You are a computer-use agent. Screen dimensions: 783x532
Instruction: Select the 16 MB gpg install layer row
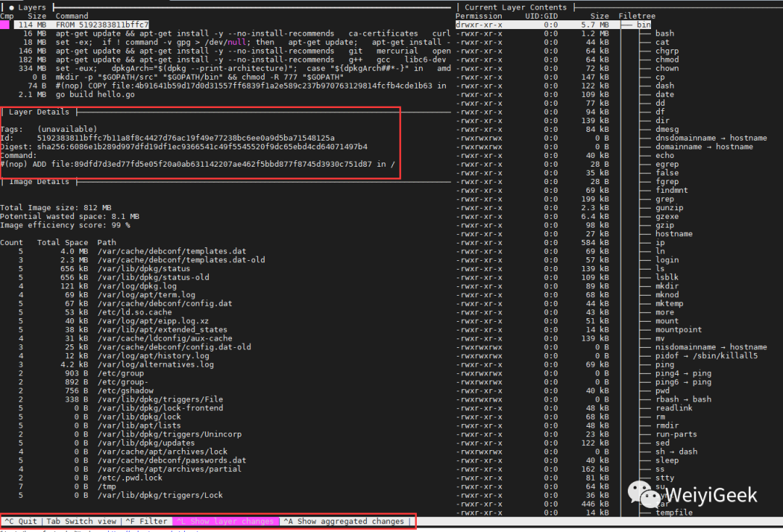(x=232, y=42)
